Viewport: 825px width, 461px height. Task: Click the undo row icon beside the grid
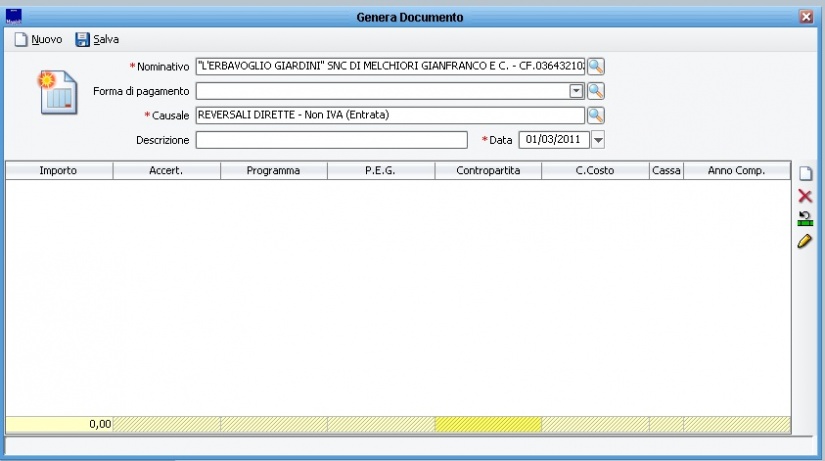click(805, 219)
